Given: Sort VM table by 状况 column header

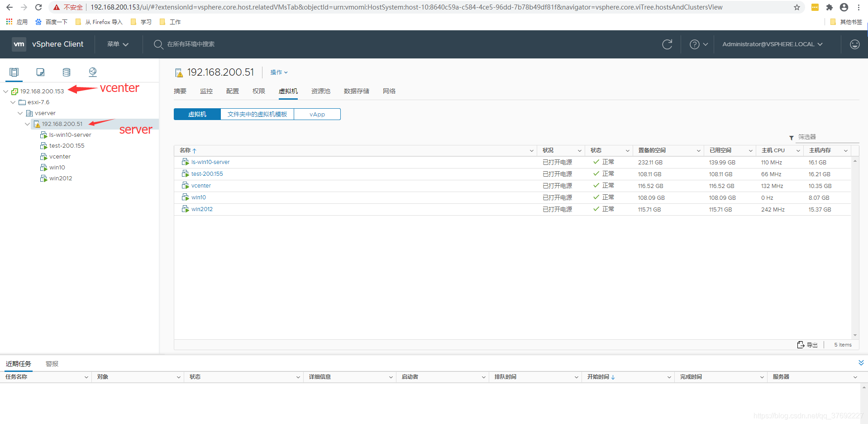Looking at the screenshot, I should pos(548,150).
